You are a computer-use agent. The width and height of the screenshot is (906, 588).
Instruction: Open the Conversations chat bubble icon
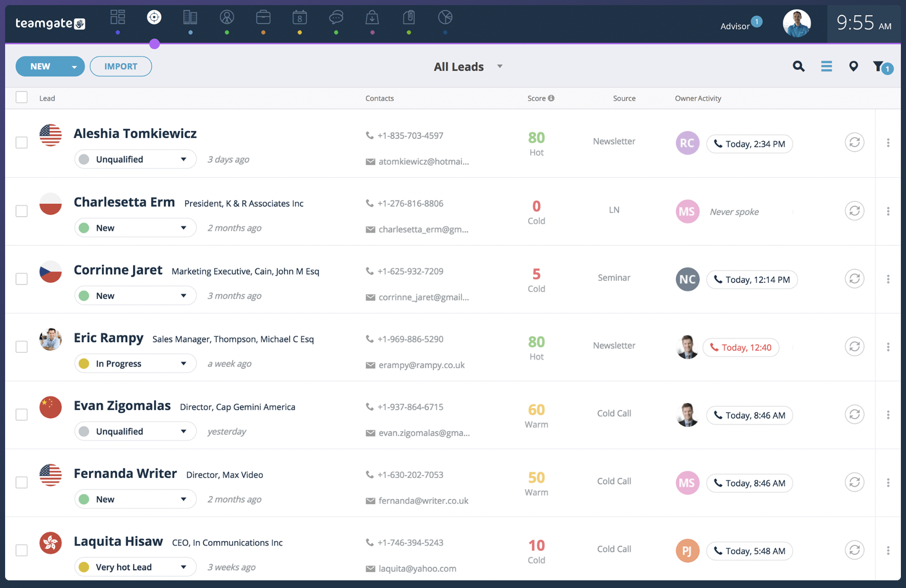coord(336,17)
